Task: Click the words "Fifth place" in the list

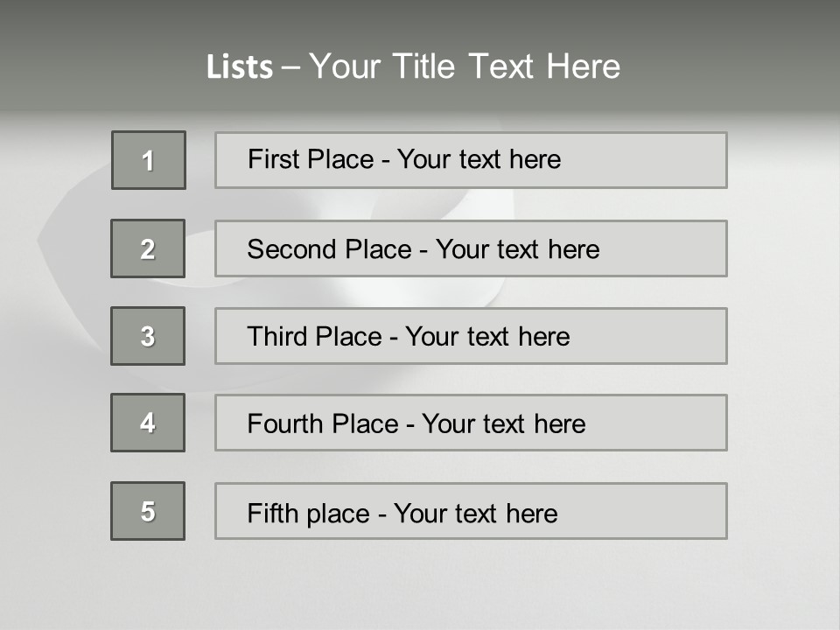Action: pyautogui.click(x=309, y=513)
